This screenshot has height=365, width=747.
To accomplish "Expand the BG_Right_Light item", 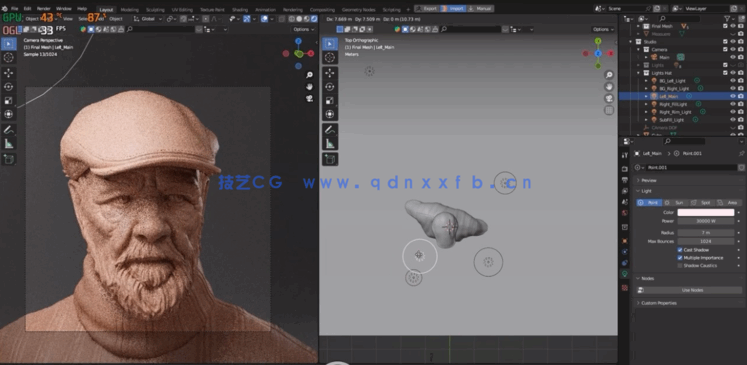I will coord(646,88).
